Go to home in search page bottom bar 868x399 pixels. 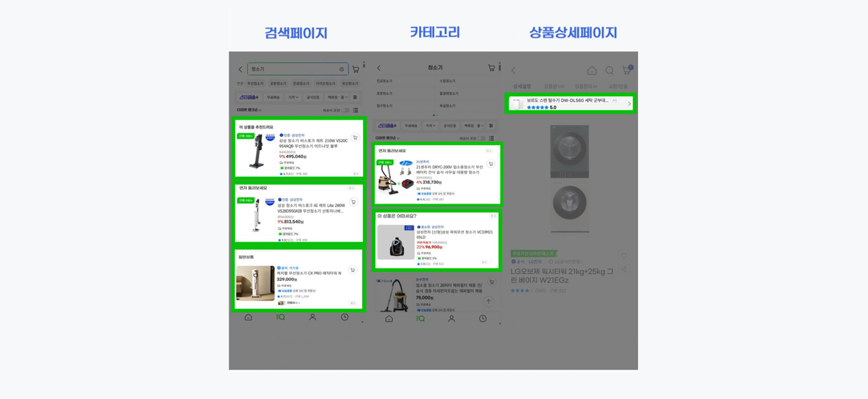[x=248, y=317]
